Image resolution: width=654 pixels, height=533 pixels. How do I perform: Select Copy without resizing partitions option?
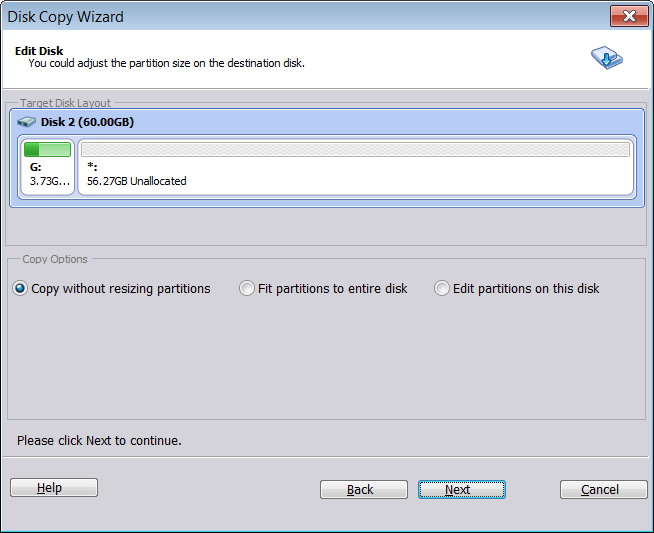20,289
